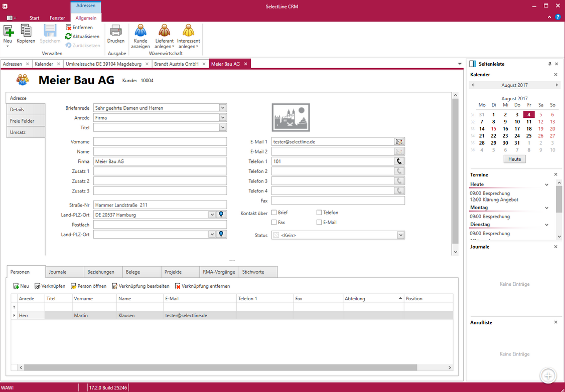
Task: Click the Drucken printer icon
Action: point(116,31)
